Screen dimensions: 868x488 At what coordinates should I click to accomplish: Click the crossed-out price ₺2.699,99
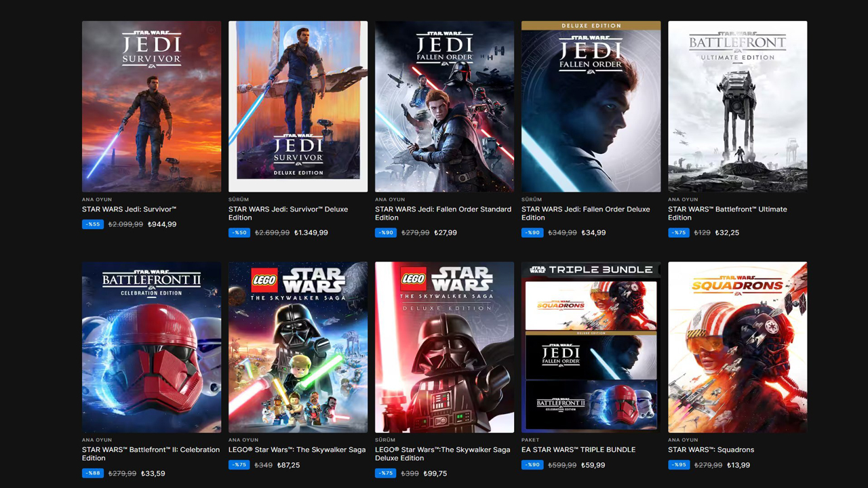[x=272, y=232]
